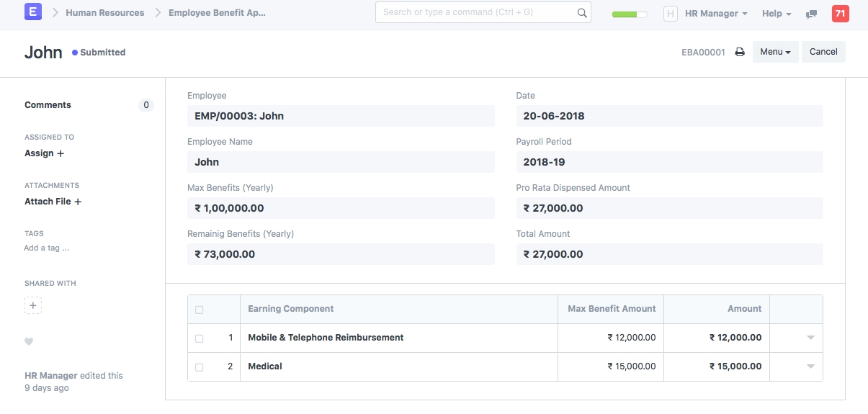The height and width of the screenshot is (414, 868).
Task: Open the notifications badge showing 71
Action: click(x=840, y=14)
